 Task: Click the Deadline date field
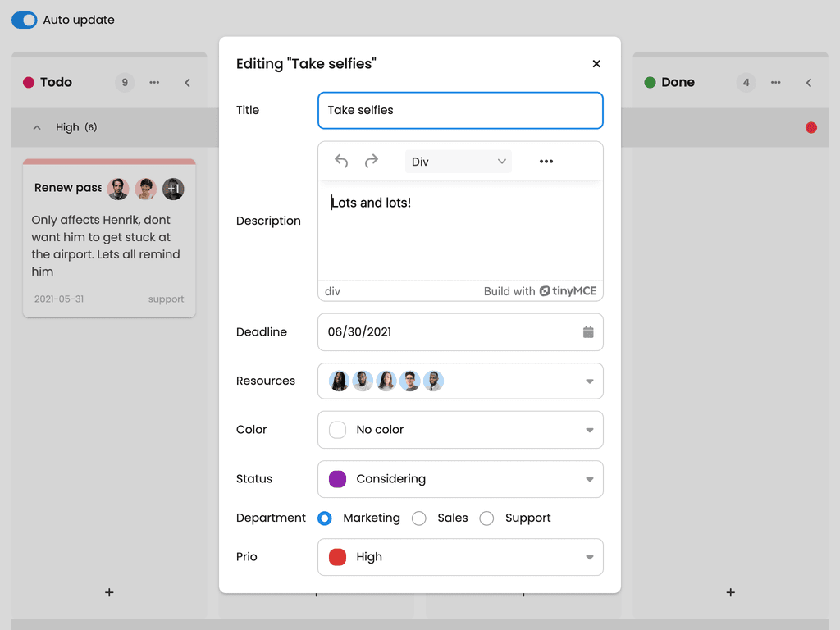460,332
